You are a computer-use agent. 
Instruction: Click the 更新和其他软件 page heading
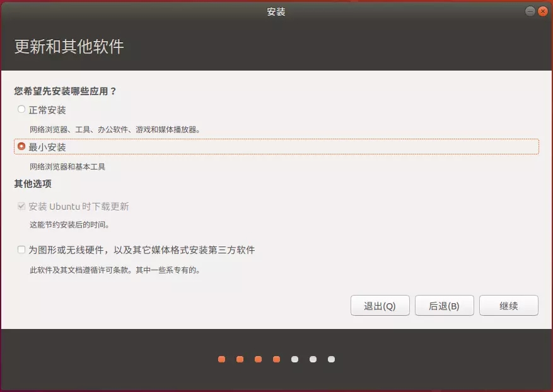tap(69, 47)
